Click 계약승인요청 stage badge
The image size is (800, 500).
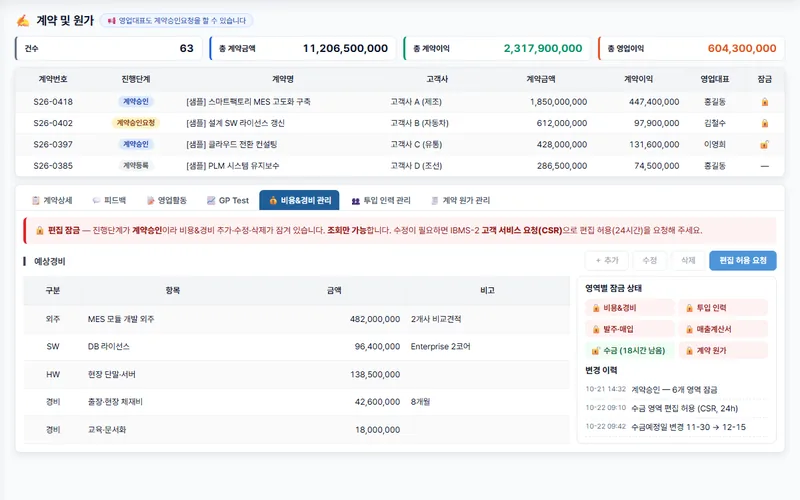point(136,123)
